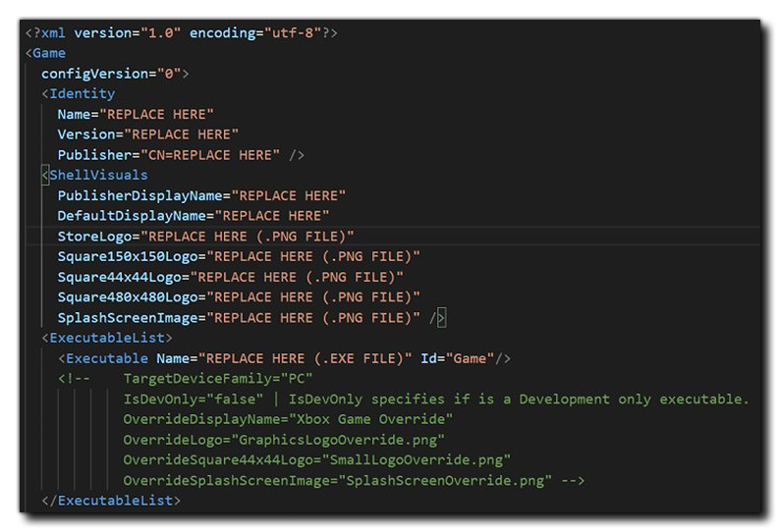Screen dimensions: 779x532
Task: Click the PublisherDisplayName attribute value
Action: (x=288, y=195)
